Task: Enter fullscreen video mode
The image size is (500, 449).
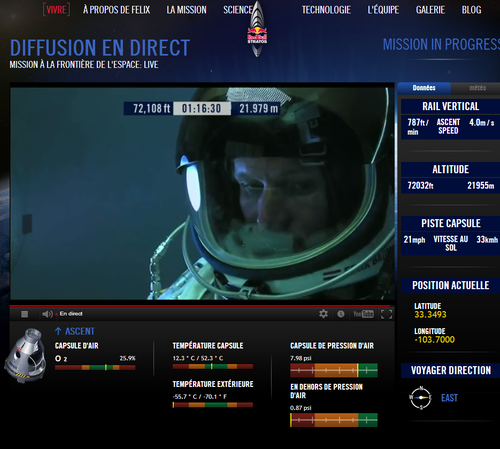Action: (x=386, y=314)
